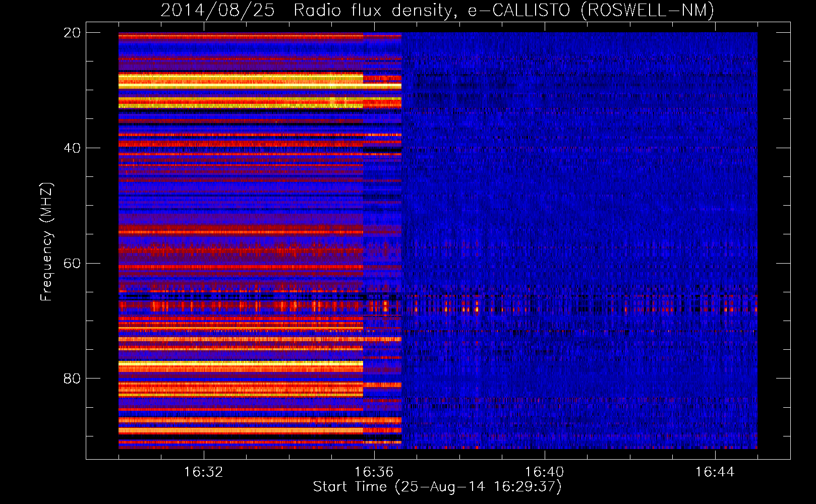Click the "Start Time (25-Aug-14 16:29:37)" axis label
The height and width of the screenshot is (504, 816).
pyautogui.click(x=437, y=487)
